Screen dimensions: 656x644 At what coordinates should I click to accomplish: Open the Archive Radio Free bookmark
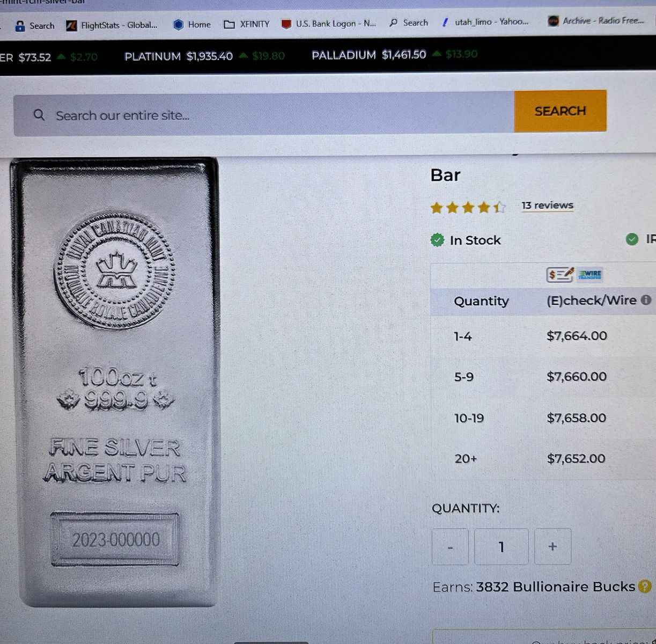pos(596,21)
